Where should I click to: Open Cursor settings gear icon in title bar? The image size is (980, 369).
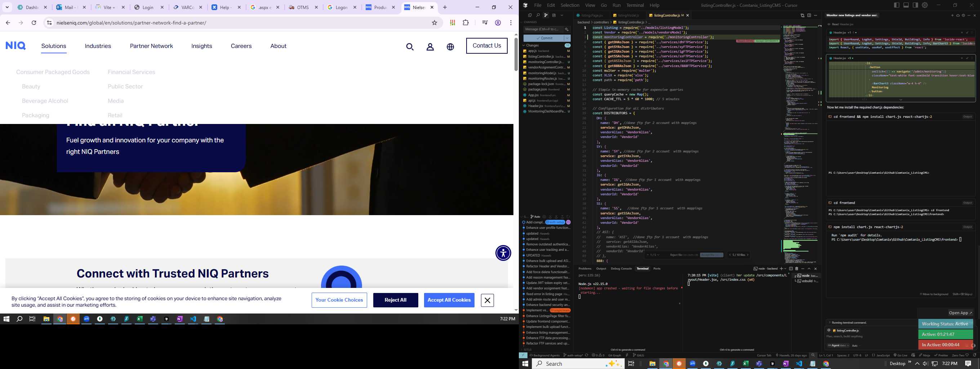925,5
